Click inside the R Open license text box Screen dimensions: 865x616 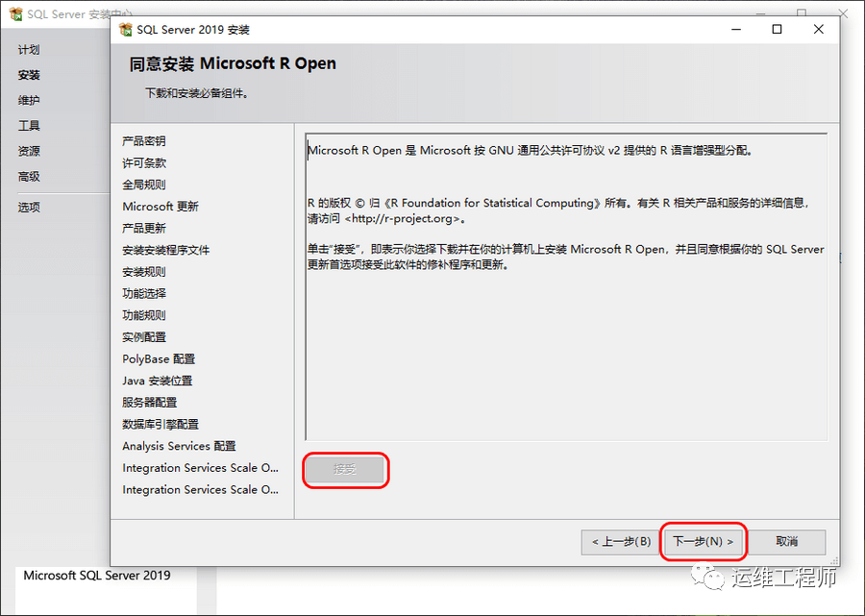(566, 286)
